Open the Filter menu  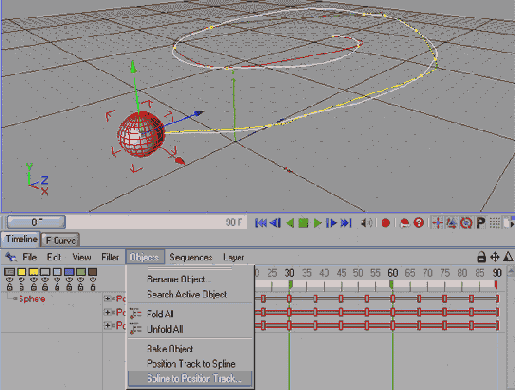pos(110,257)
